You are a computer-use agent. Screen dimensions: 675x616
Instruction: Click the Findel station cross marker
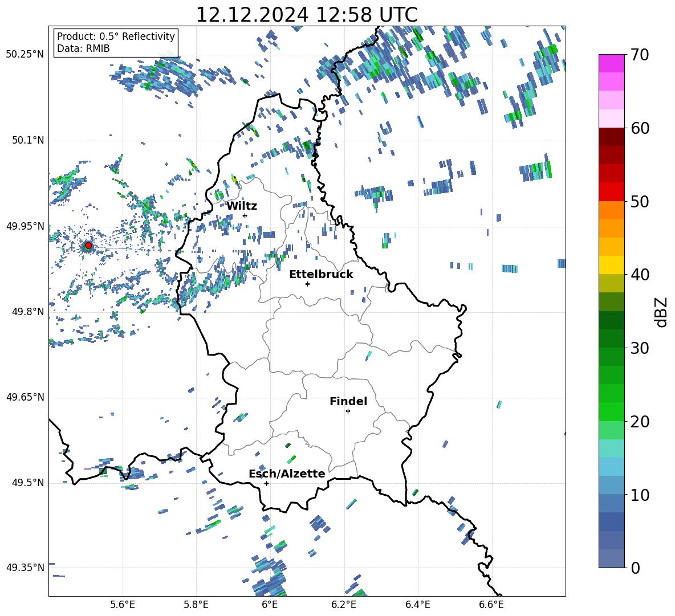tap(348, 411)
